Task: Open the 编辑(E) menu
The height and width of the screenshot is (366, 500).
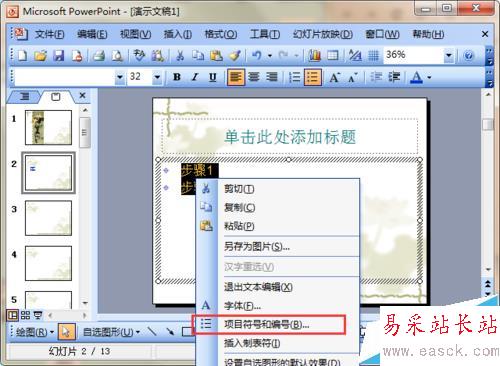Action: [x=92, y=34]
